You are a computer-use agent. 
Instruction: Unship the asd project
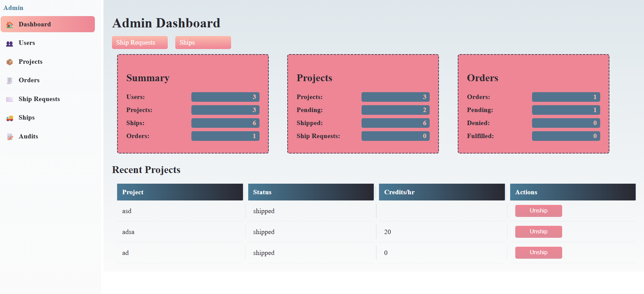(x=538, y=211)
